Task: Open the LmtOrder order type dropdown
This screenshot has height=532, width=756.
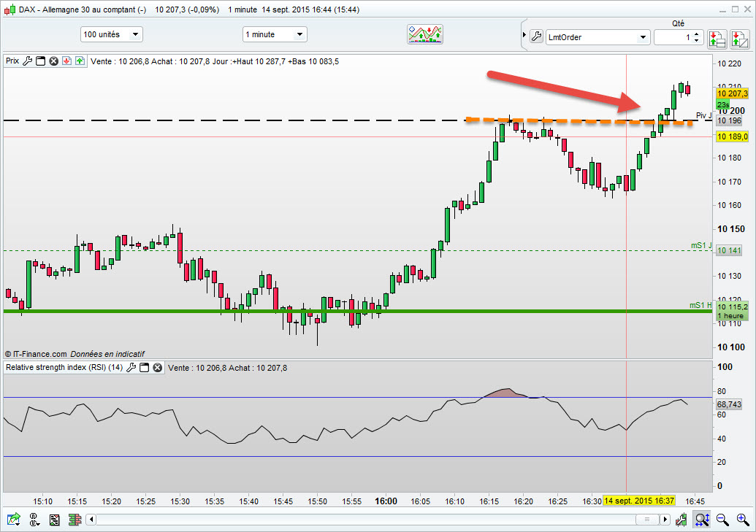Action: point(597,37)
